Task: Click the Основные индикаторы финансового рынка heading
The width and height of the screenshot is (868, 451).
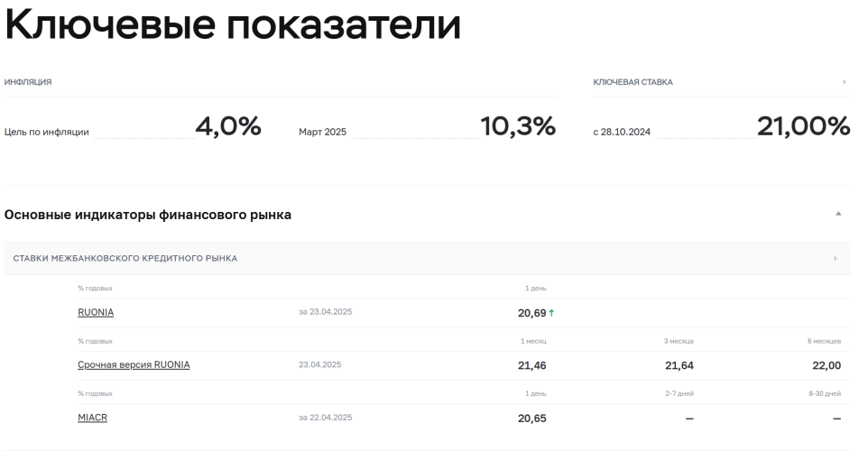Action: pyautogui.click(x=148, y=215)
